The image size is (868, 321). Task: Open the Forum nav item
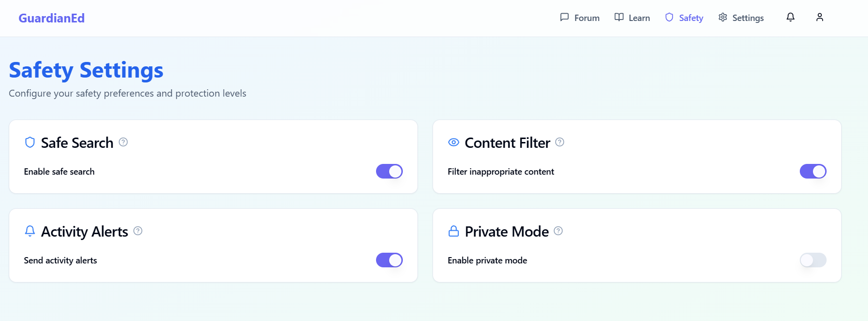click(580, 18)
